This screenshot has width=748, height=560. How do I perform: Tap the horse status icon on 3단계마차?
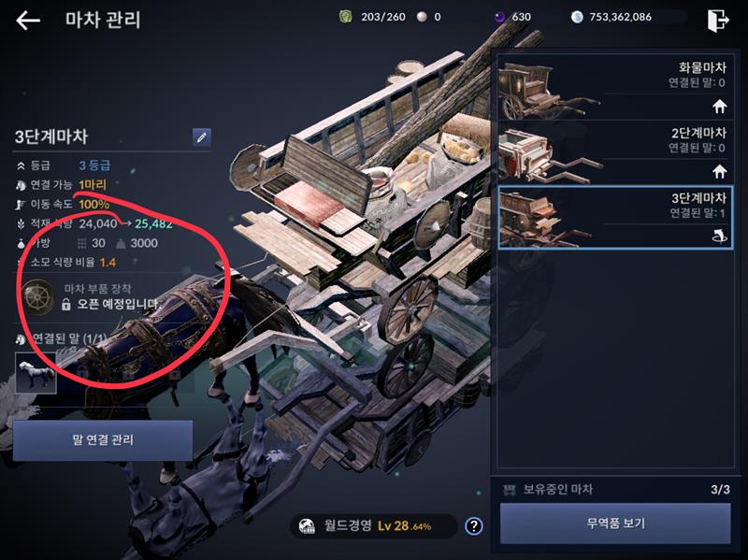(x=719, y=236)
